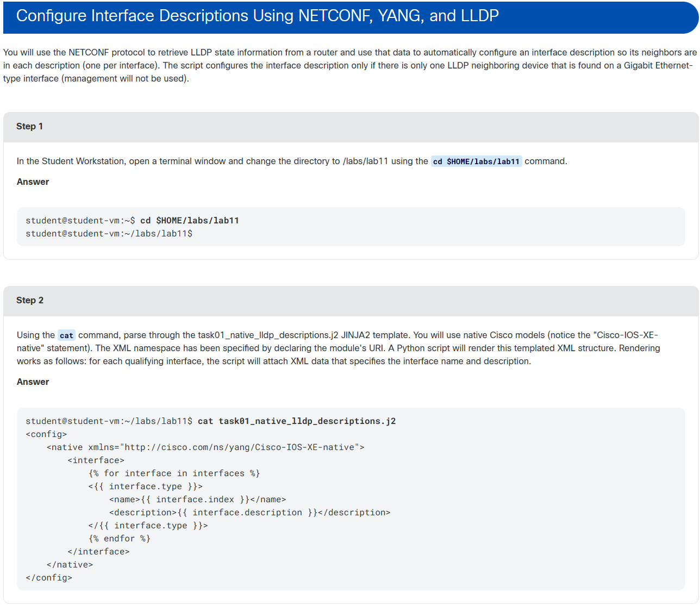Click the '{% endfor %}' line
Image resolution: width=700 pixels, height=605 pixels.
(x=119, y=538)
